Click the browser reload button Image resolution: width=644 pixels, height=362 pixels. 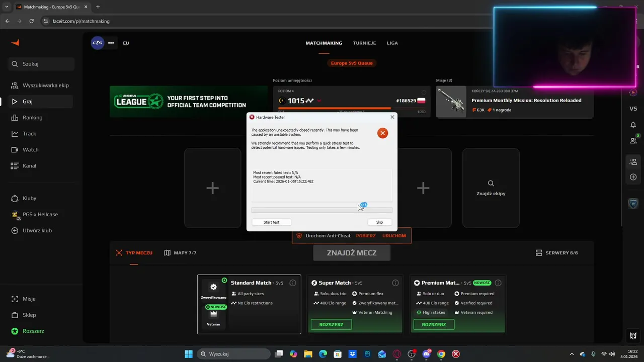point(32,21)
